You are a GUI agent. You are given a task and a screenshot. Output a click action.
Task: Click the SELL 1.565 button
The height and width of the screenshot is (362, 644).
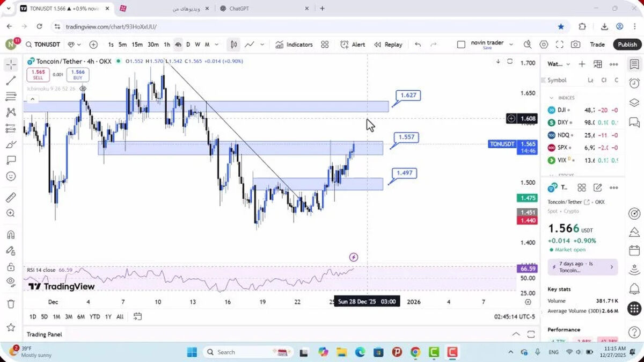(x=38, y=75)
